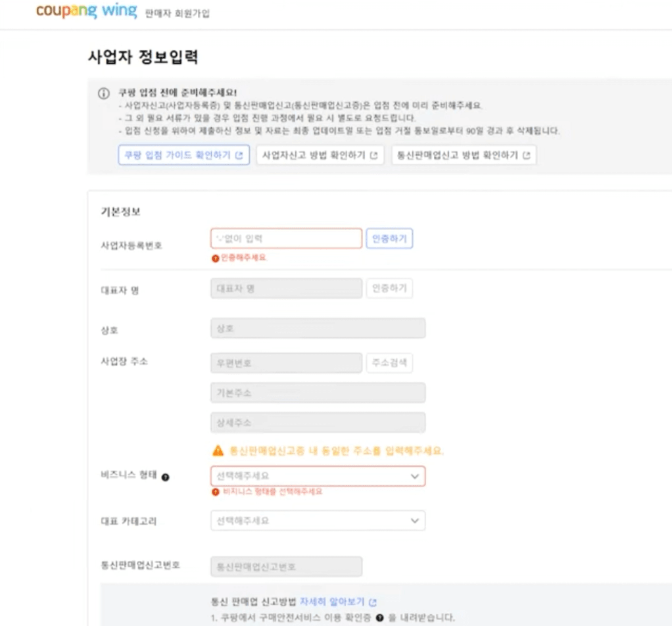
Task: Click red error icon under 비즈니스 형태 dropdown
Action: coord(215,491)
